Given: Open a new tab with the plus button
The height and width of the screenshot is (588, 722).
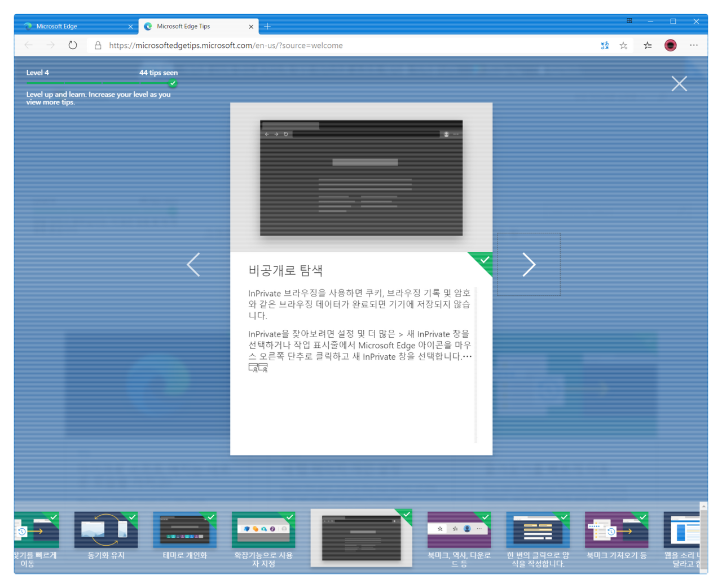Looking at the screenshot, I should [267, 26].
